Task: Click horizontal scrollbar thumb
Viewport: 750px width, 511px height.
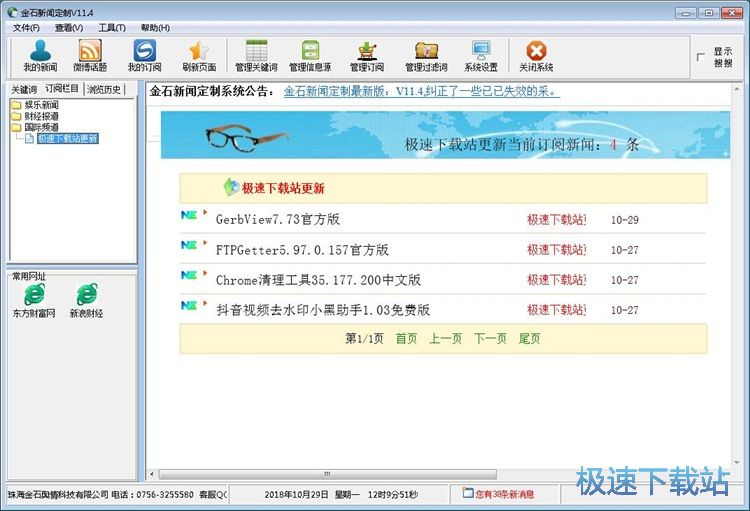Action: click(328, 474)
